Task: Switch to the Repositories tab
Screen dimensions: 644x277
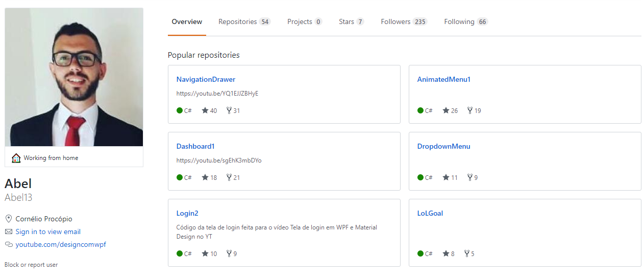Action: pyautogui.click(x=244, y=22)
